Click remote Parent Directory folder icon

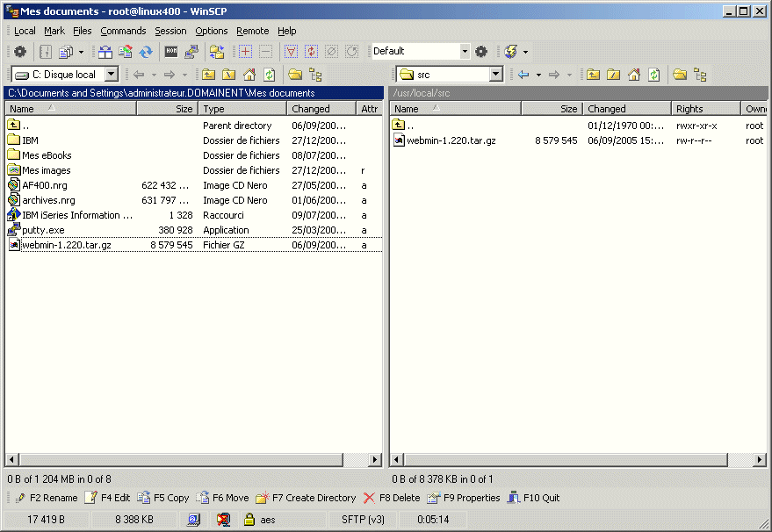tap(594, 75)
